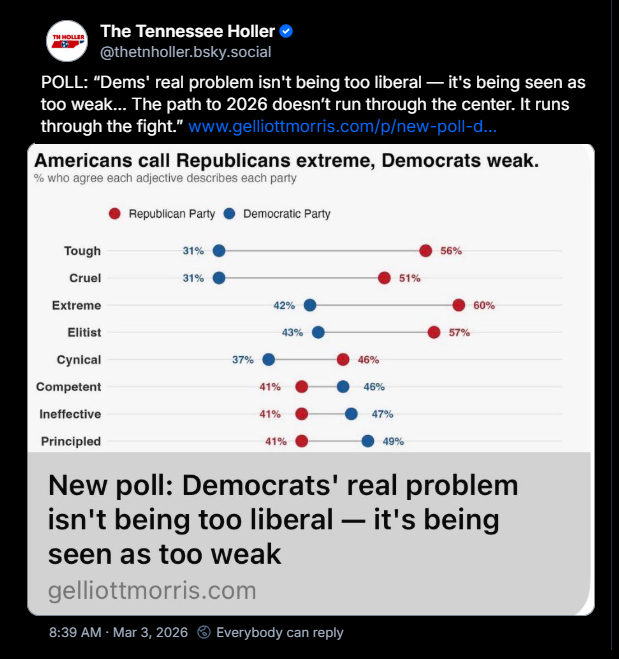Viewport: 619px width, 659px height.
Task: Click the red 56% dot on Tough row
Action: point(426,251)
